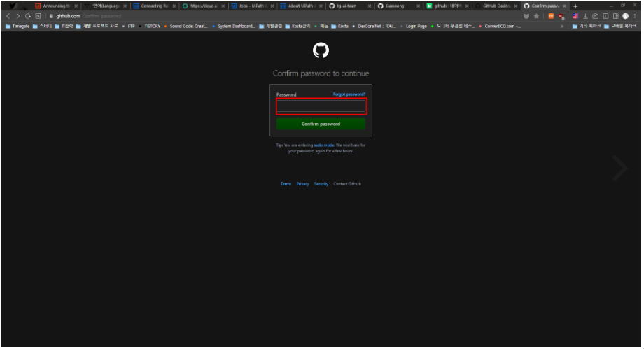644x349 pixels.
Task: Open the Login Page bookmark
Action: click(414, 27)
